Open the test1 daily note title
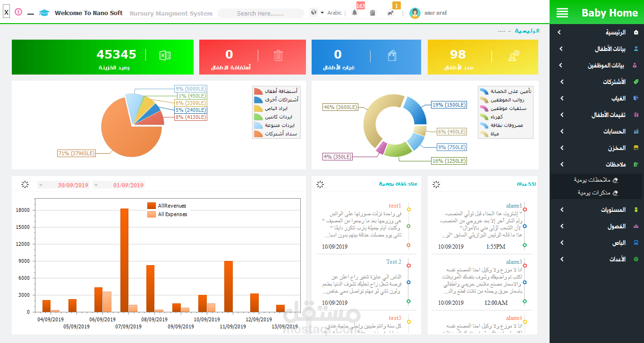644x343 pixels. tap(395, 206)
